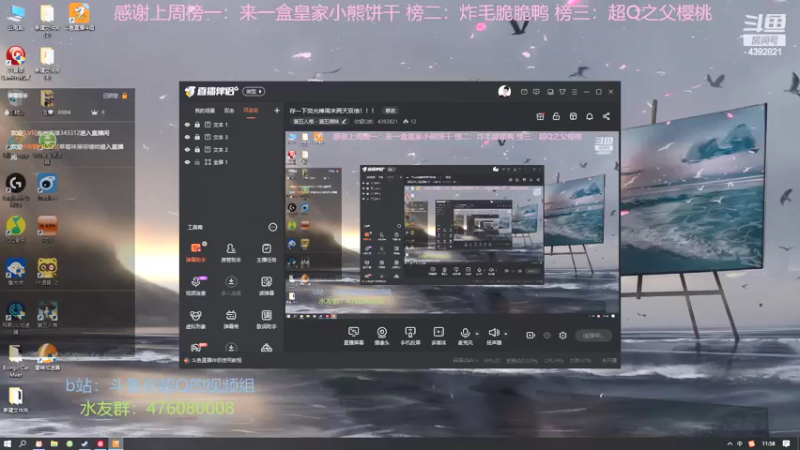Open the 弹幕秀 tool icon

pyautogui.click(x=231, y=319)
